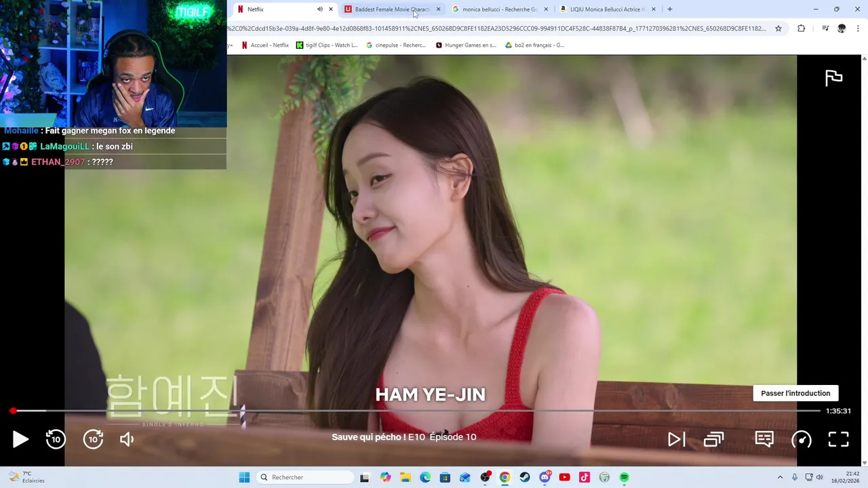Image resolution: width=868 pixels, height=488 pixels.
Task: Open Microsoft Store from taskbar
Action: [445, 477]
